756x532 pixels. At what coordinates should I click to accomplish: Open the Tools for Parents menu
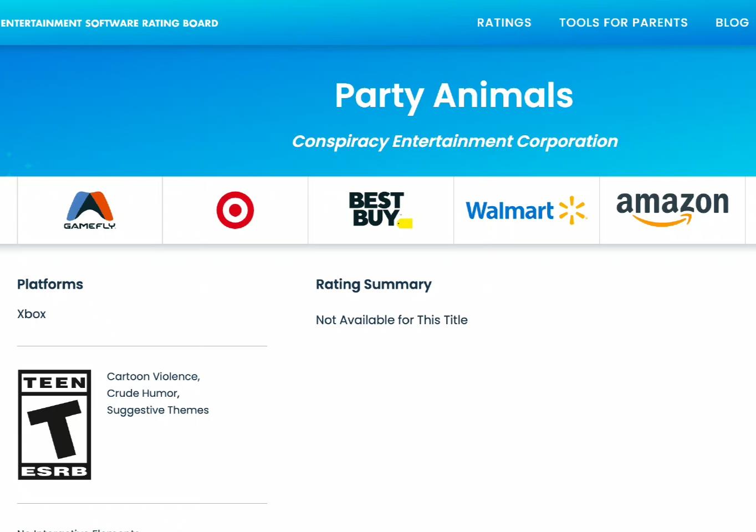(x=623, y=23)
